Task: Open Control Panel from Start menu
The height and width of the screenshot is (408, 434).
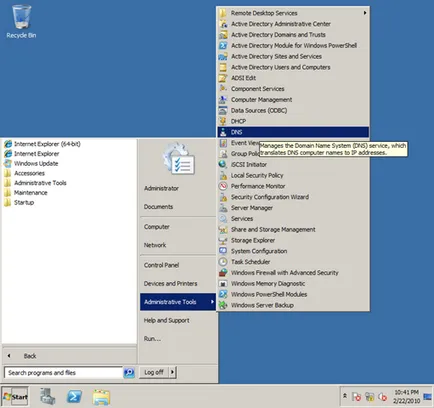Action: 161,265
